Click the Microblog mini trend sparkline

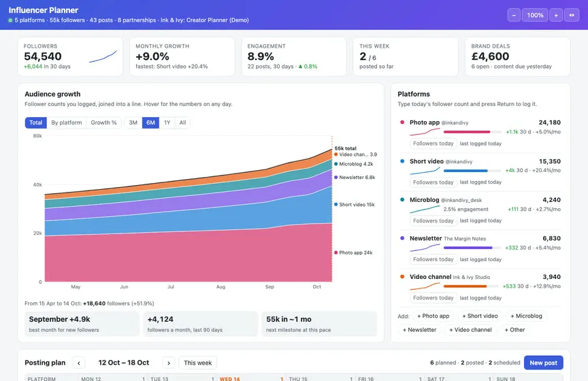pos(425,210)
